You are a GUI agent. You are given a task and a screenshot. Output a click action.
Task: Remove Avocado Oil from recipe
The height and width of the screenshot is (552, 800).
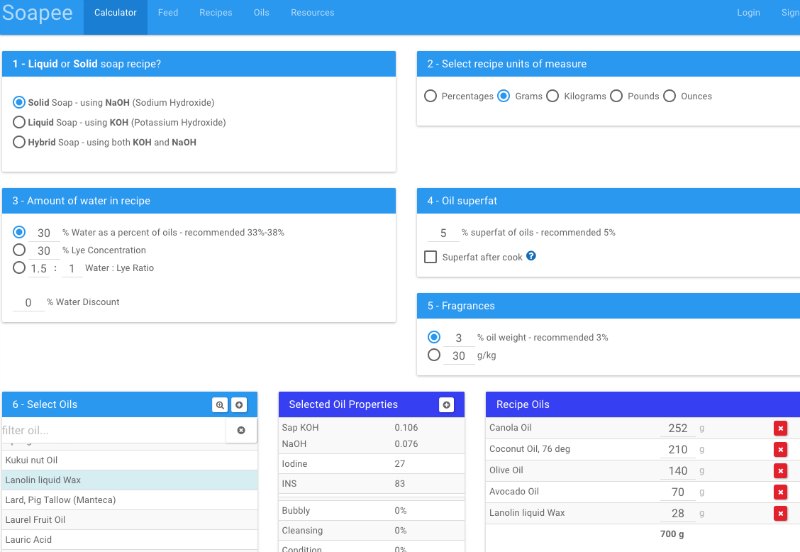point(781,492)
